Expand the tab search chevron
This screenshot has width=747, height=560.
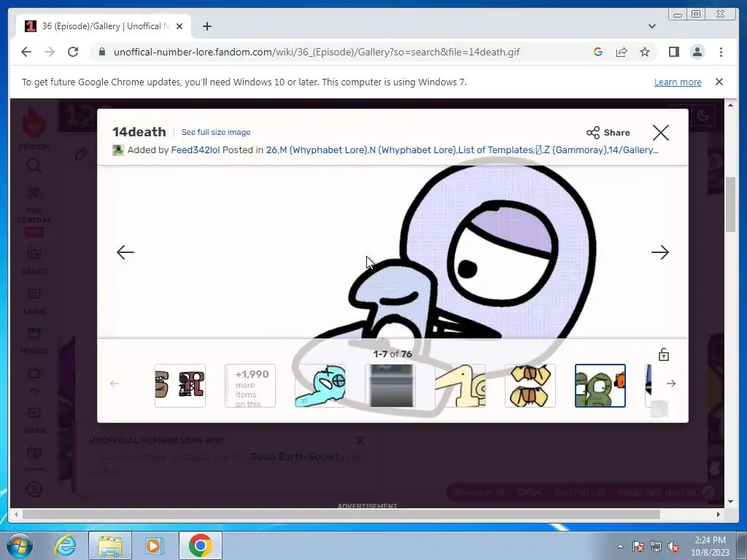tap(651, 26)
